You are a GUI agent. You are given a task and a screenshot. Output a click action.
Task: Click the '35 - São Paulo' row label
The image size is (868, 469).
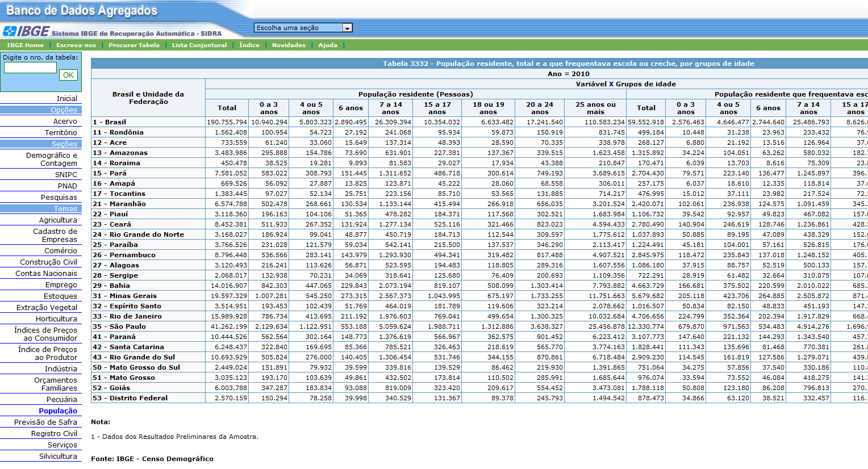point(119,326)
